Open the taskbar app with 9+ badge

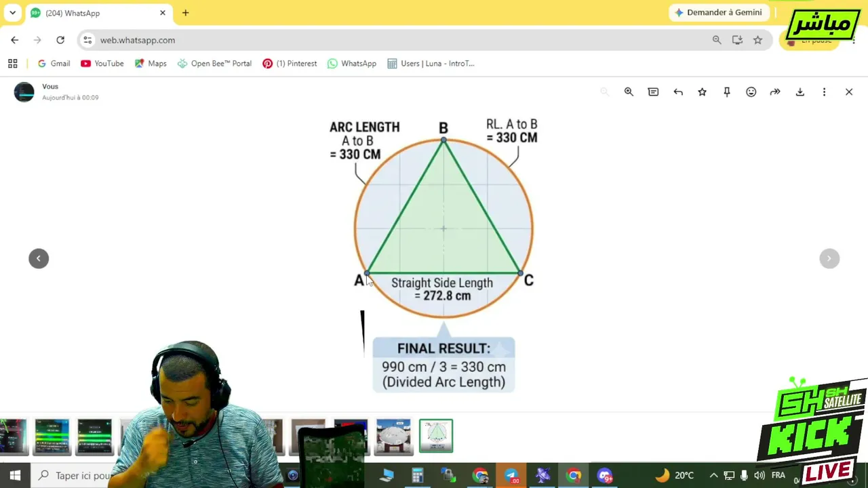click(605, 476)
